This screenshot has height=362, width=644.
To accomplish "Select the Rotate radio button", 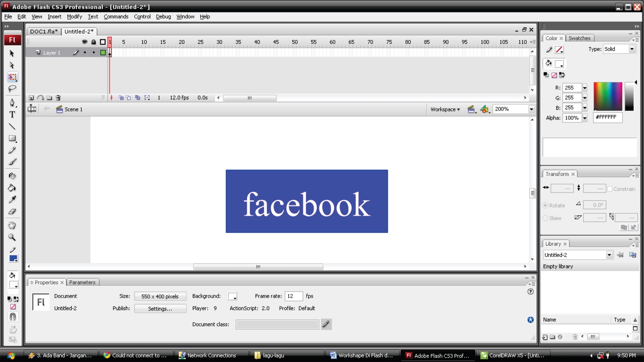I will tap(545, 205).
